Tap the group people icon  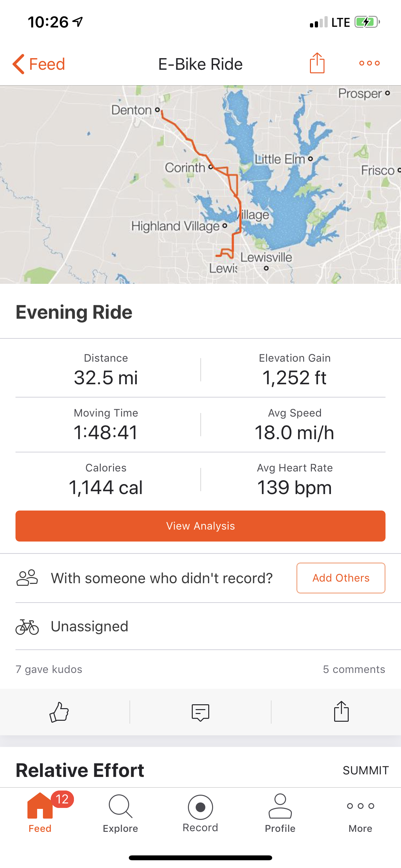27,578
